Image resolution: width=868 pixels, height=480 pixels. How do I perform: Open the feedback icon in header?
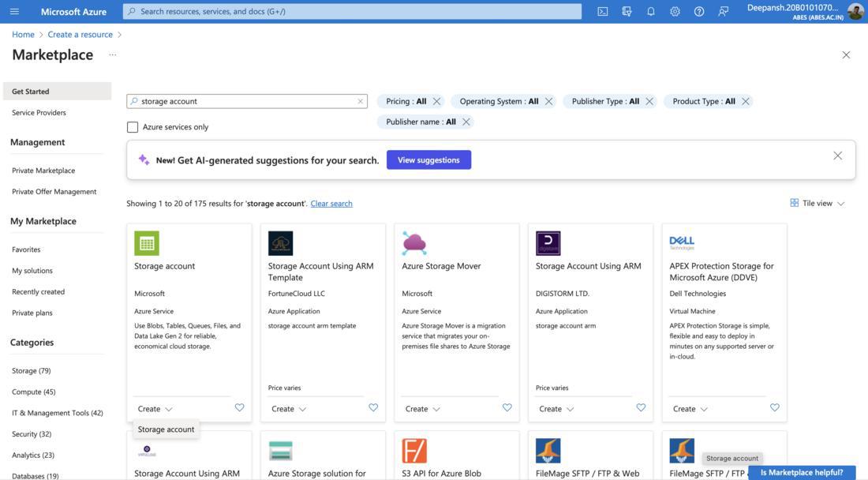click(724, 12)
